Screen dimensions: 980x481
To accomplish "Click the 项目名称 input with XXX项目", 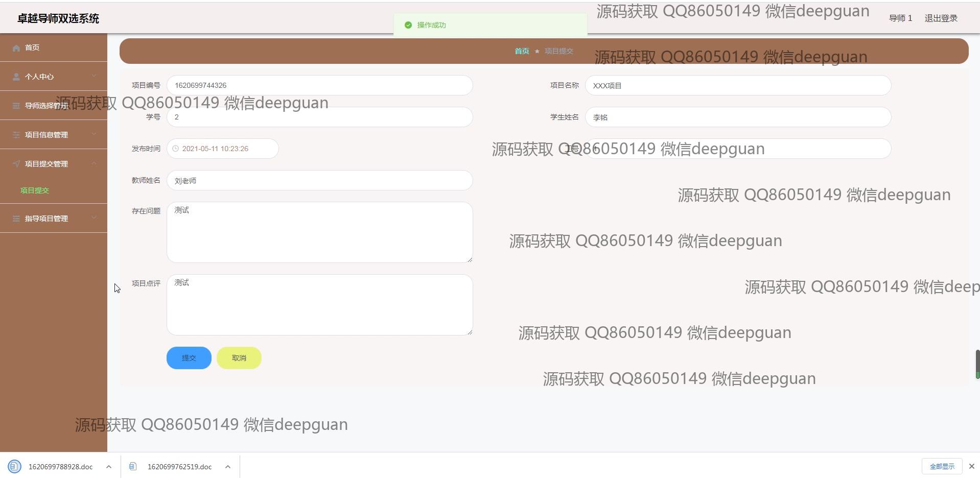I will (738, 85).
